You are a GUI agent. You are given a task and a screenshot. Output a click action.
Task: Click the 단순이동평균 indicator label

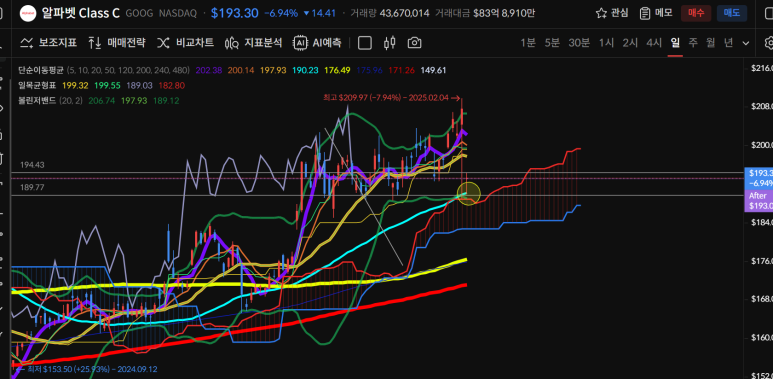40,70
